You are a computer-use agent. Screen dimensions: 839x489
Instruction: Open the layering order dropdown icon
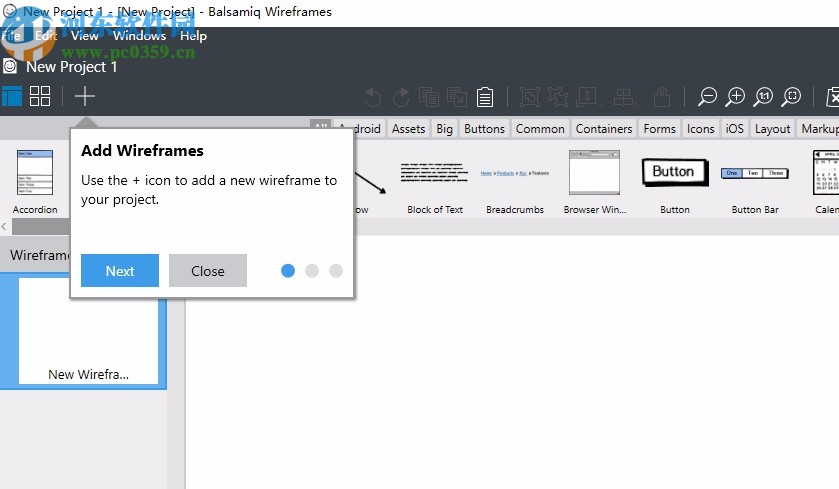589,97
